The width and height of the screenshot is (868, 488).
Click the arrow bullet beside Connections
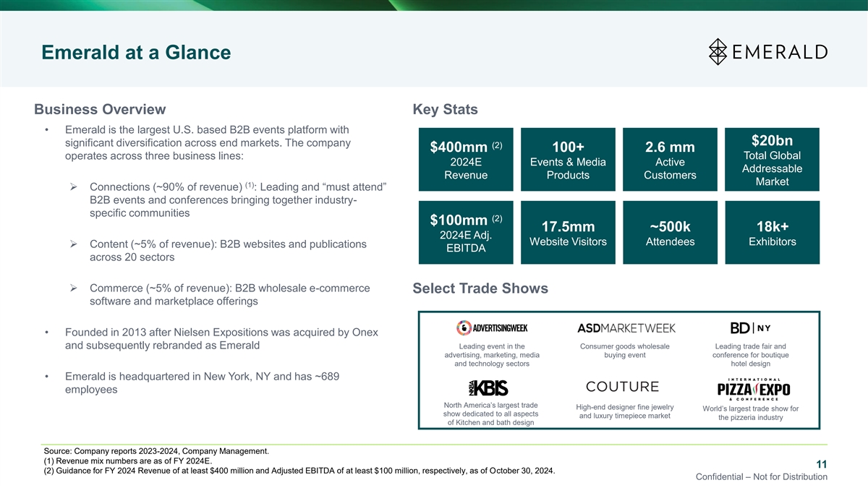click(x=73, y=189)
